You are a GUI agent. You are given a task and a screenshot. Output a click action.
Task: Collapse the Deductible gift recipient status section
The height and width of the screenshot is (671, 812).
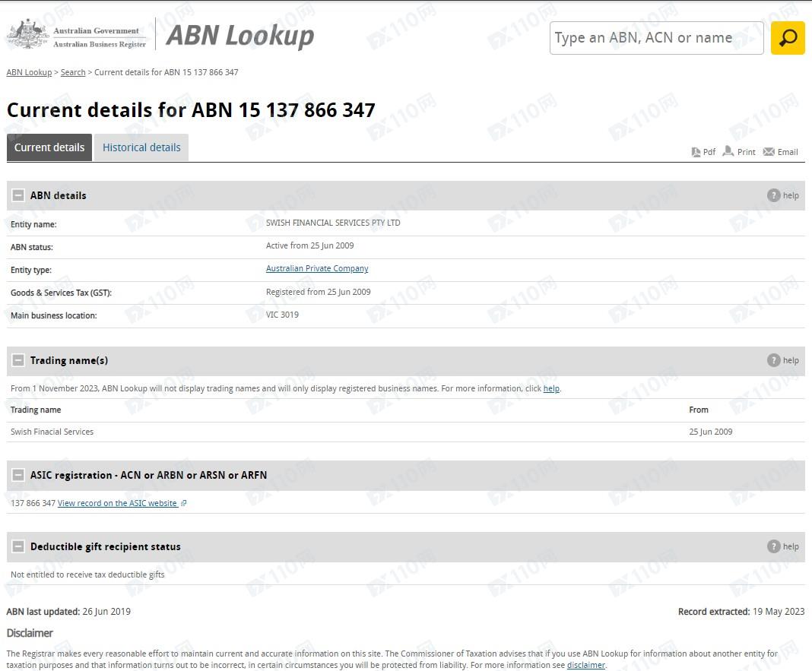tap(18, 546)
